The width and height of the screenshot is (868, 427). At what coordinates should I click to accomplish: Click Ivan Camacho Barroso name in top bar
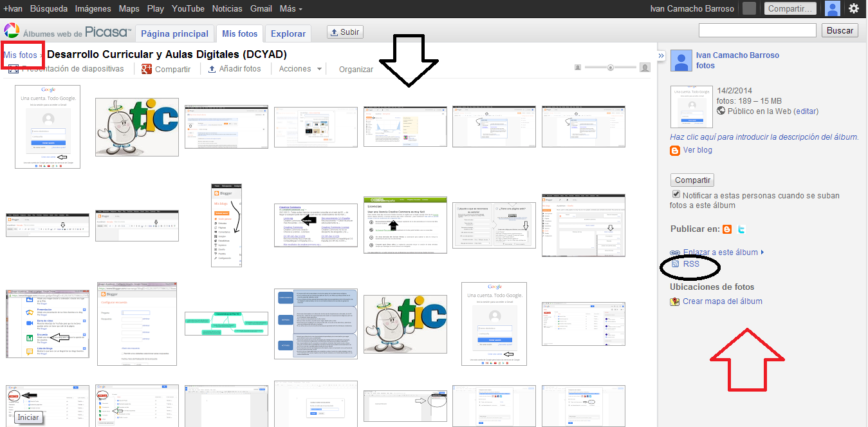tap(692, 8)
